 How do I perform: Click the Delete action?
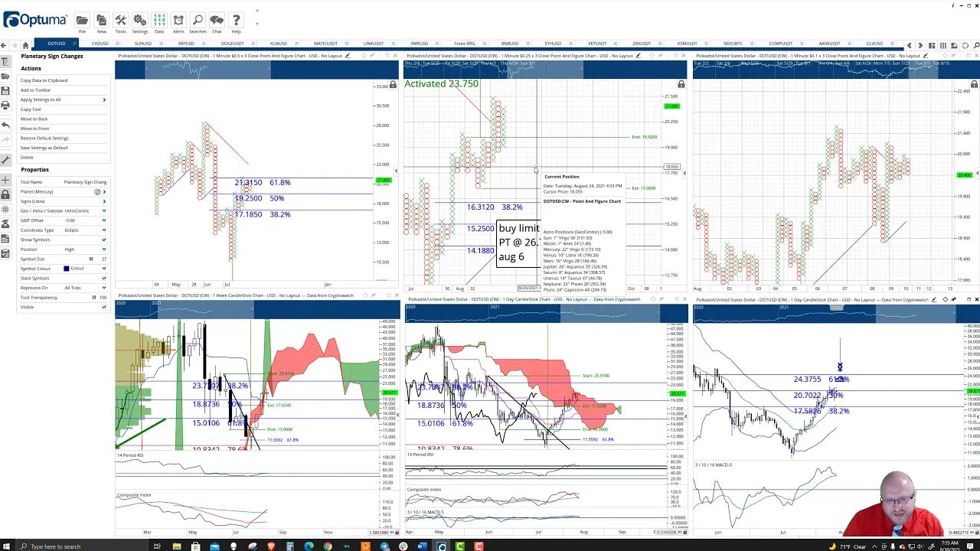tap(27, 158)
